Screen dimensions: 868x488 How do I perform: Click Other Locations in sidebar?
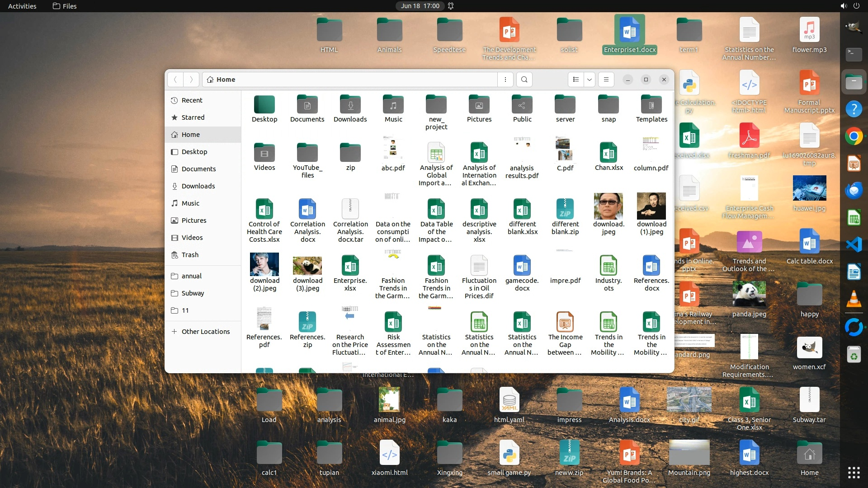click(205, 332)
